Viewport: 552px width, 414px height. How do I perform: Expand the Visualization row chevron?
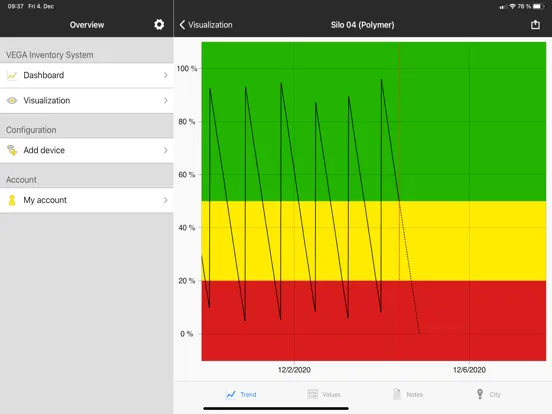click(165, 101)
